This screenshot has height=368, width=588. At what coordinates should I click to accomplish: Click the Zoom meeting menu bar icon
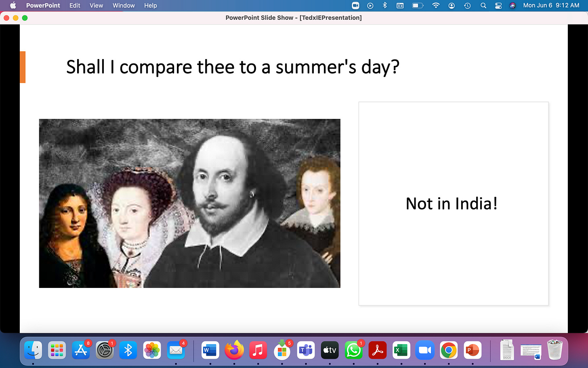tap(355, 5)
